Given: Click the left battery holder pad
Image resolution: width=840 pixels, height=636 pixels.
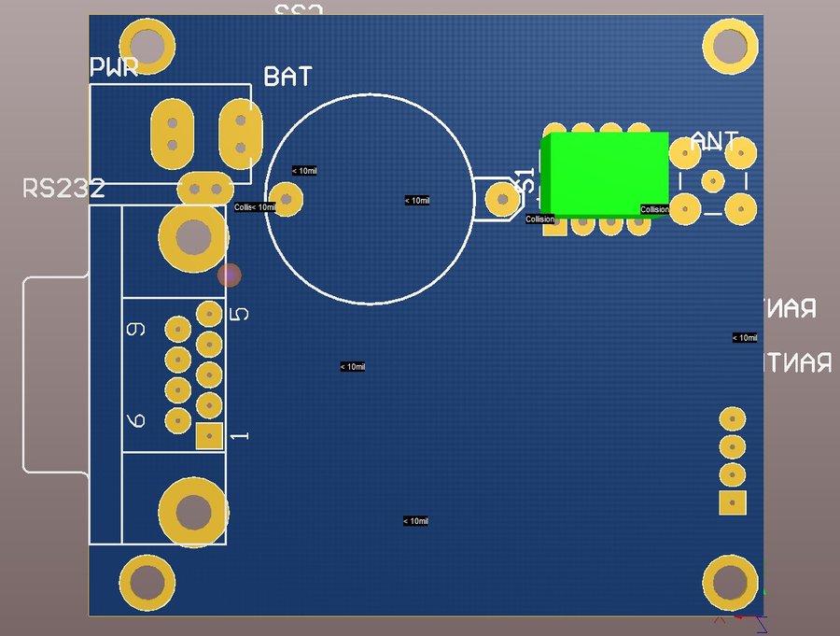Looking at the screenshot, I should point(288,199).
